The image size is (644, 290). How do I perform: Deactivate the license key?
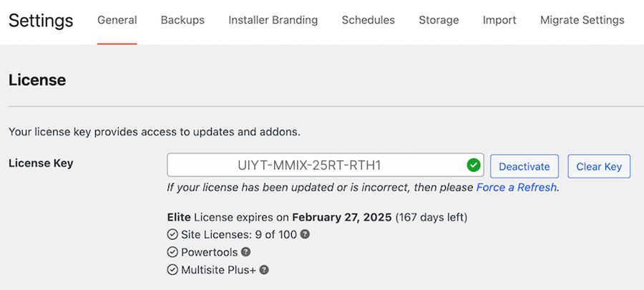pyautogui.click(x=525, y=166)
